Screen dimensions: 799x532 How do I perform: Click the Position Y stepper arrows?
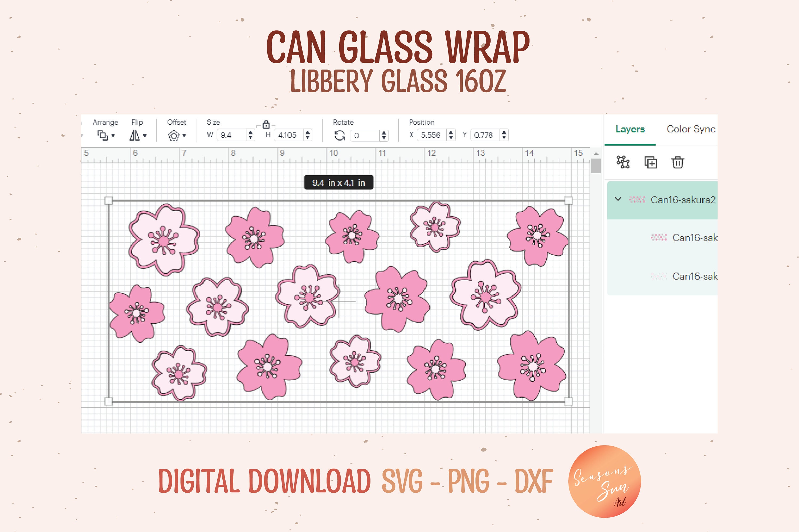click(504, 135)
